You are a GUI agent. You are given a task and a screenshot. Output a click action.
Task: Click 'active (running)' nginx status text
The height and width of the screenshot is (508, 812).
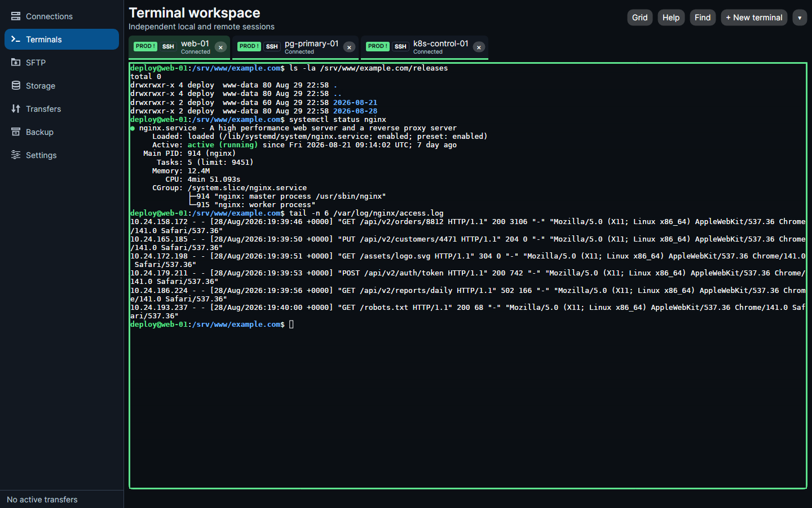(223, 145)
